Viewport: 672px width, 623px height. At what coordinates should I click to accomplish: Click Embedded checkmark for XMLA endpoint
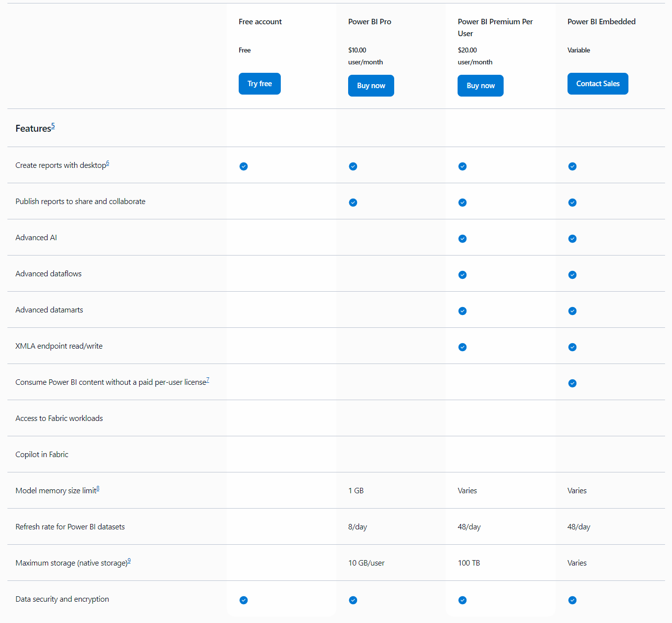(x=572, y=347)
